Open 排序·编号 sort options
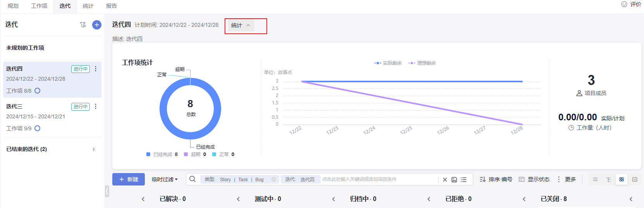The height and width of the screenshot is (208, 644). click(x=496, y=179)
